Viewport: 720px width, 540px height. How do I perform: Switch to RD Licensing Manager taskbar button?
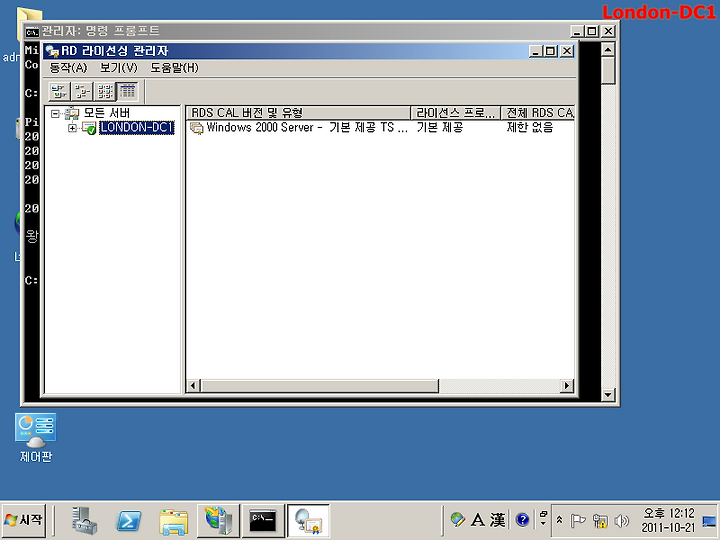[308, 521]
